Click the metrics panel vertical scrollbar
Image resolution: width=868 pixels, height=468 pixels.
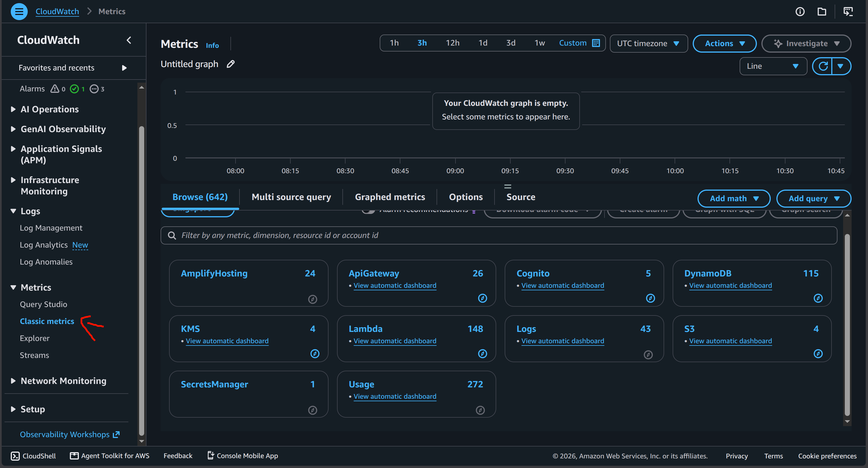(x=847, y=325)
